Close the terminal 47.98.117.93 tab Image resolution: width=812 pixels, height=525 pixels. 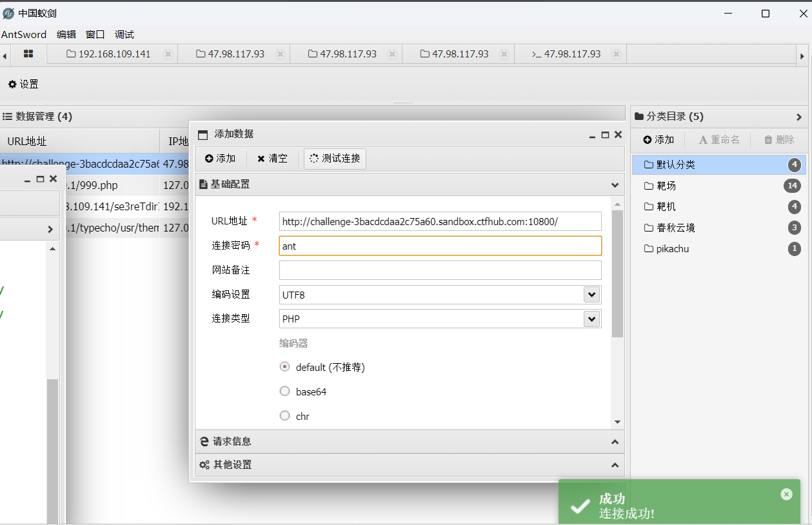[617, 54]
